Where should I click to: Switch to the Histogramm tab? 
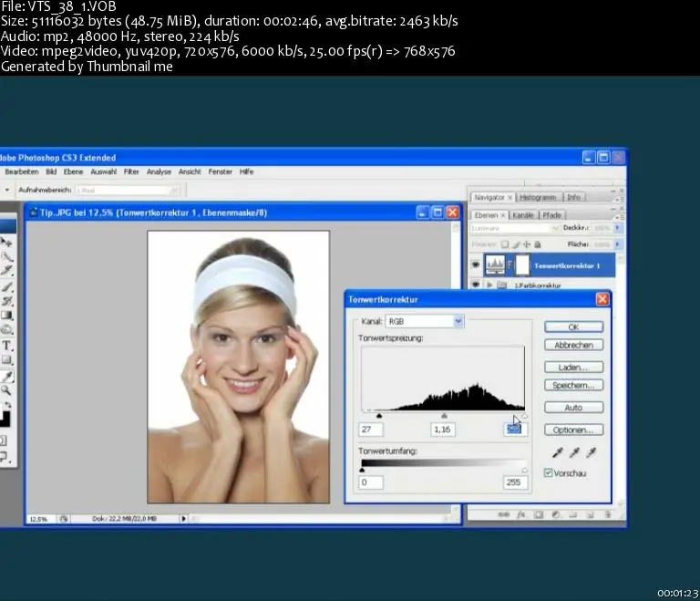point(538,197)
